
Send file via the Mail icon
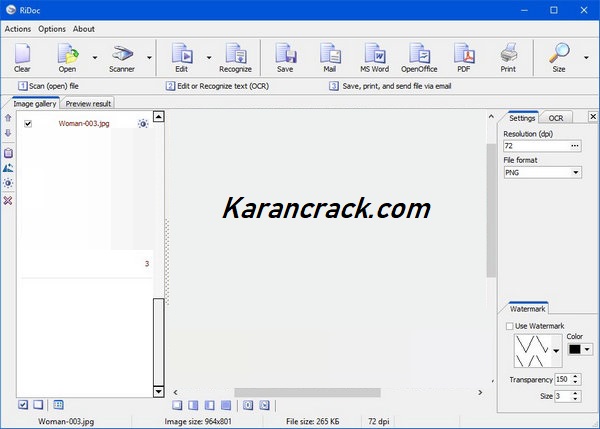click(x=330, y=57)
